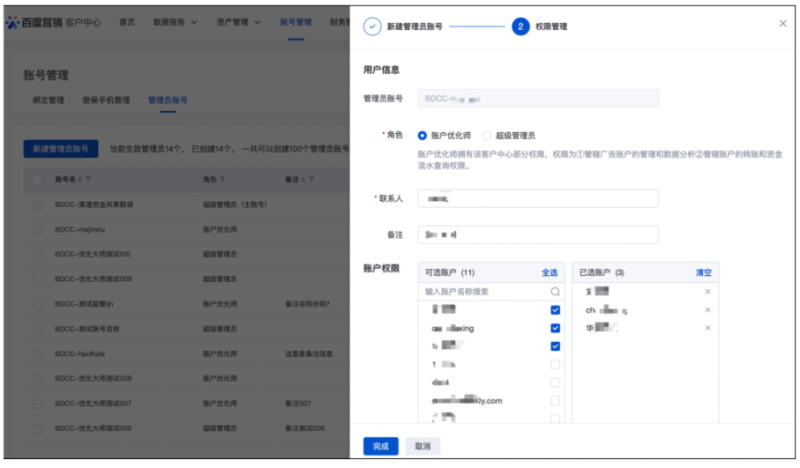
Task: Tick the checkbox for BDCC-hjsdhjds row
Action: click(37, 354)
